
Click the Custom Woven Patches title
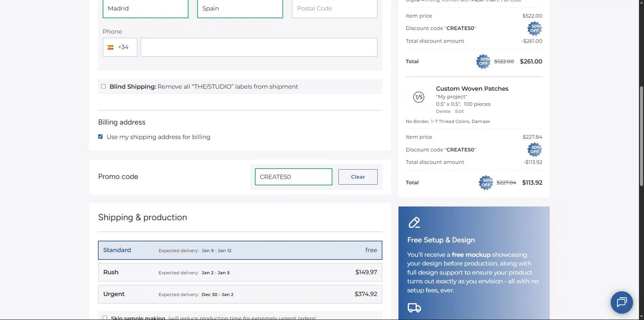(x=472, y=88)
